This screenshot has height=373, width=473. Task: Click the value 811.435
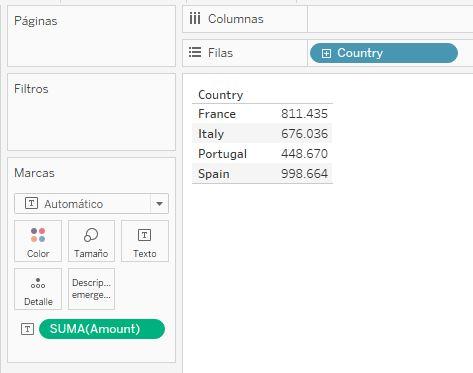click(304, 114)
